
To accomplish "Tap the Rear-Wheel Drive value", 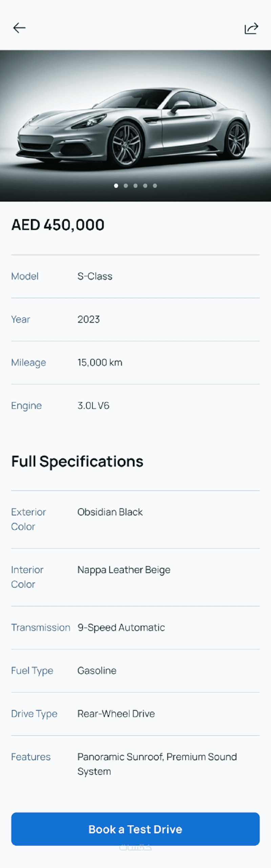I will pos(116,714).
